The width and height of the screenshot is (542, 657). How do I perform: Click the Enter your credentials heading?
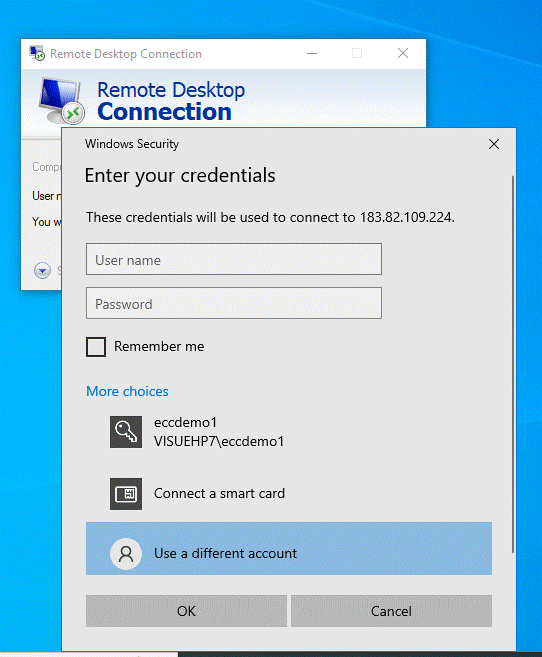pyautogui.click(x=180, y=176)
